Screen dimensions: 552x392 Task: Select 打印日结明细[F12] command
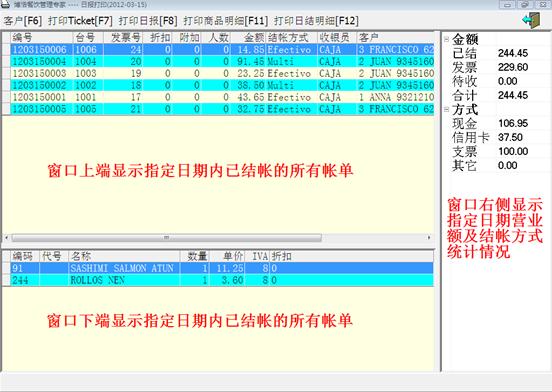[316, 21]
